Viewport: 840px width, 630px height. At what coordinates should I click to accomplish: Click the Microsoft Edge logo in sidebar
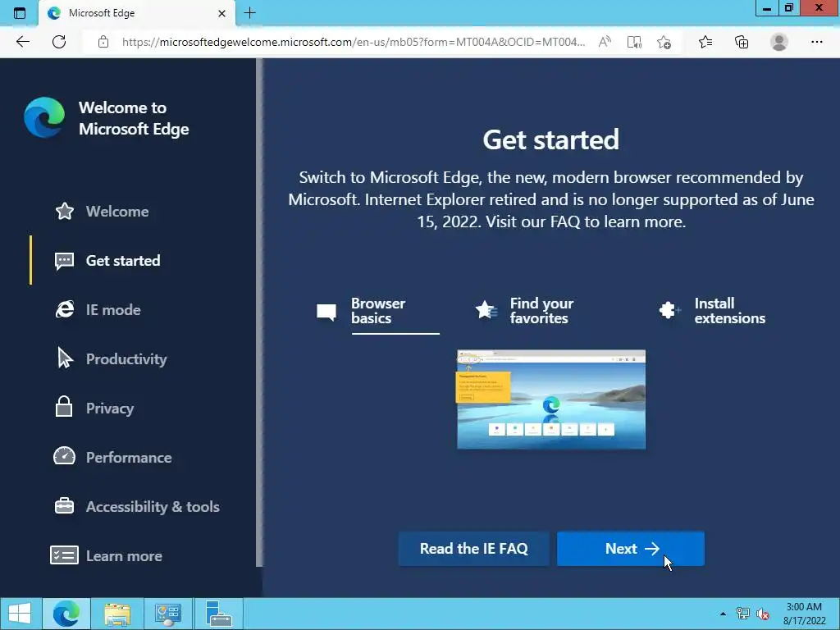pos(44,117)
